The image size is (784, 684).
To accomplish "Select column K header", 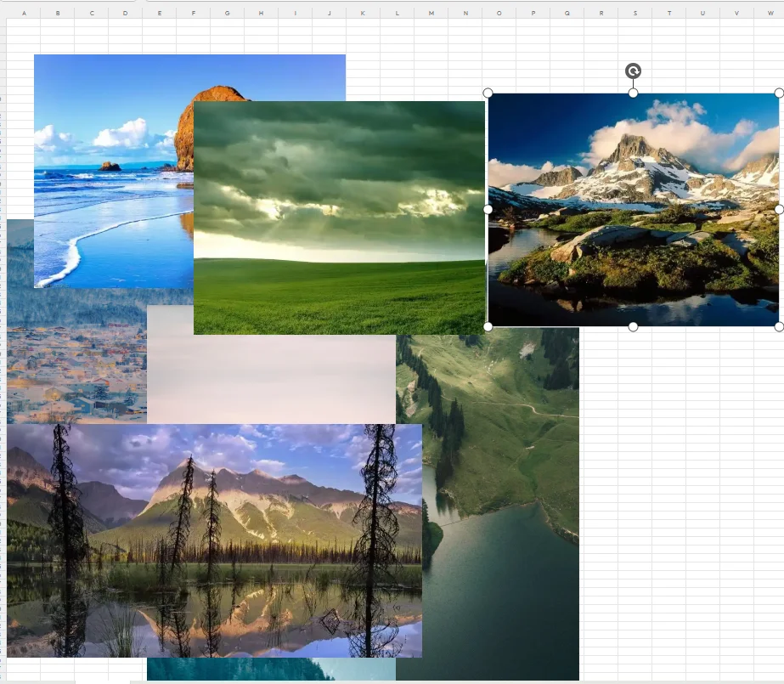I will [x=363, y=13].
